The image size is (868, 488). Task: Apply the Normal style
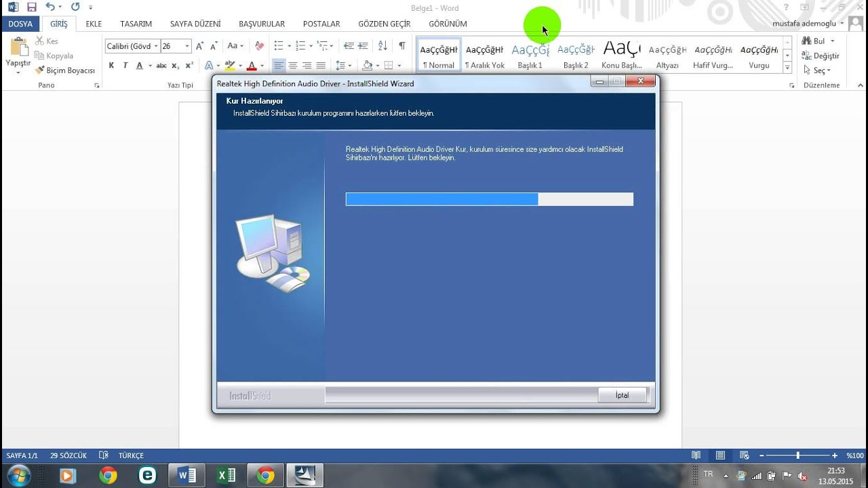pyautogui.click(x=438, y=55)
